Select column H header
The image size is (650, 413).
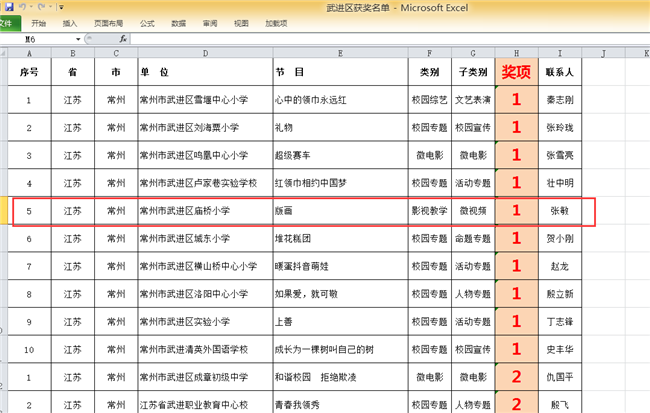tap(516, 52)
